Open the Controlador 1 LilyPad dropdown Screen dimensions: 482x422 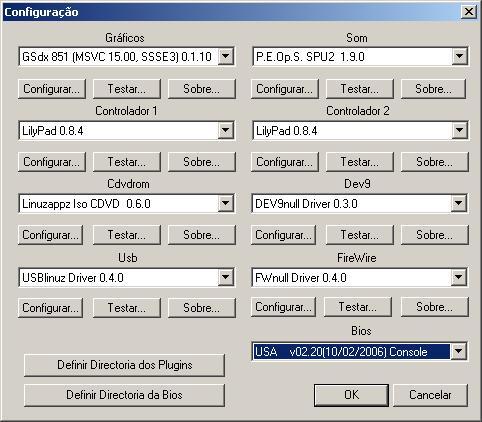(x=226, y=130)
